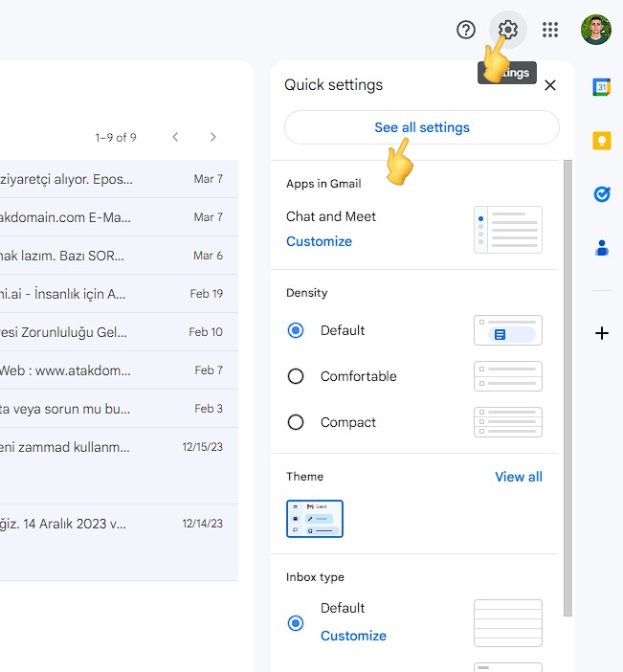623x672 pixels.
Task: Open the email dated Mar 6
Action: tap(119, 256)
